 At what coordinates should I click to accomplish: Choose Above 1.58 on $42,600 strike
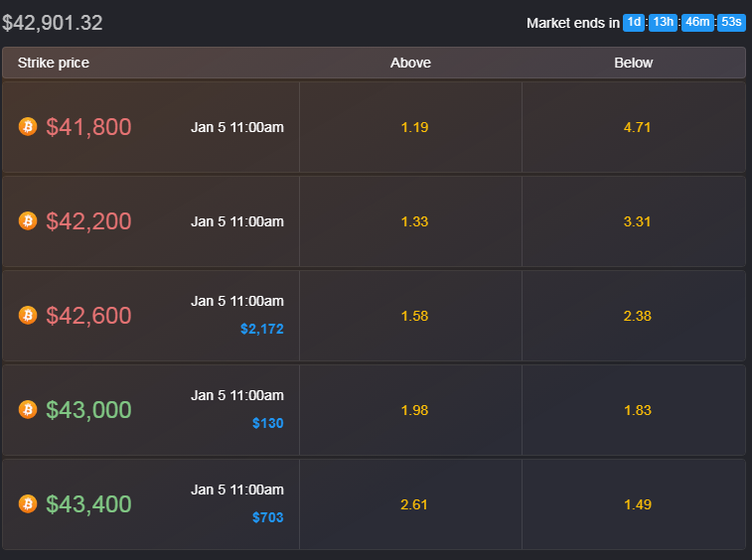click(x=413, y=316)
